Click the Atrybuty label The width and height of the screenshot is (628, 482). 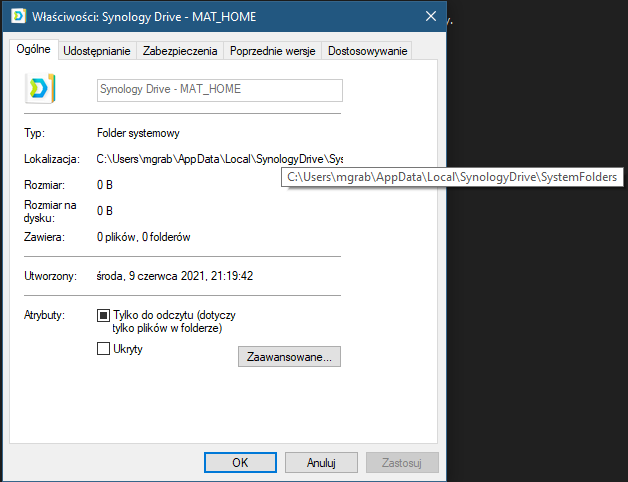coord(44,315)
